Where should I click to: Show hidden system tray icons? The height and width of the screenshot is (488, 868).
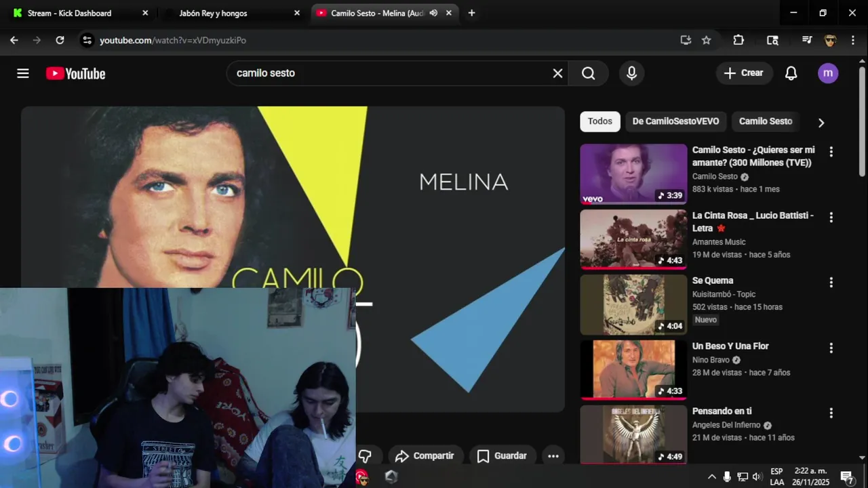(711, 476)
